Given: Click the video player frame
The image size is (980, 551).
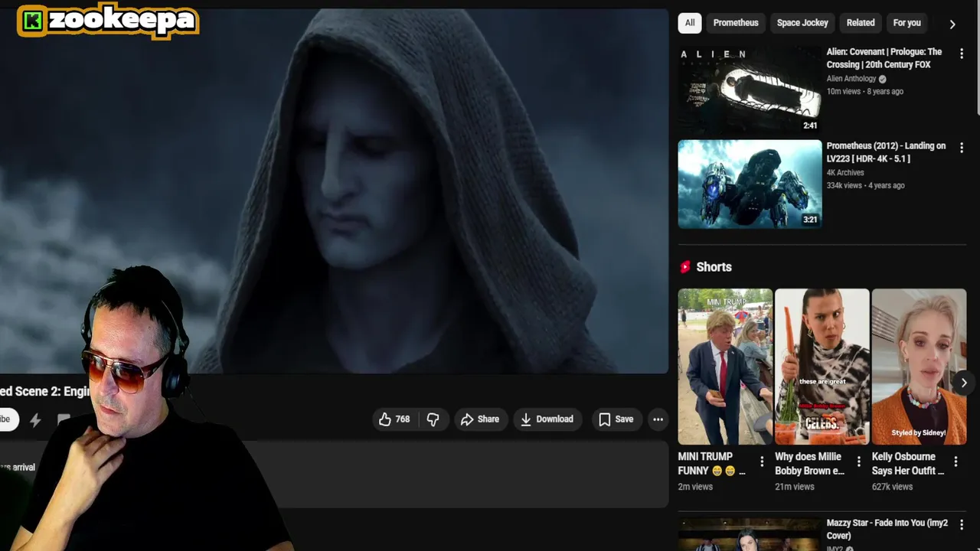Looking at the screenshot, I should point(334,191).
